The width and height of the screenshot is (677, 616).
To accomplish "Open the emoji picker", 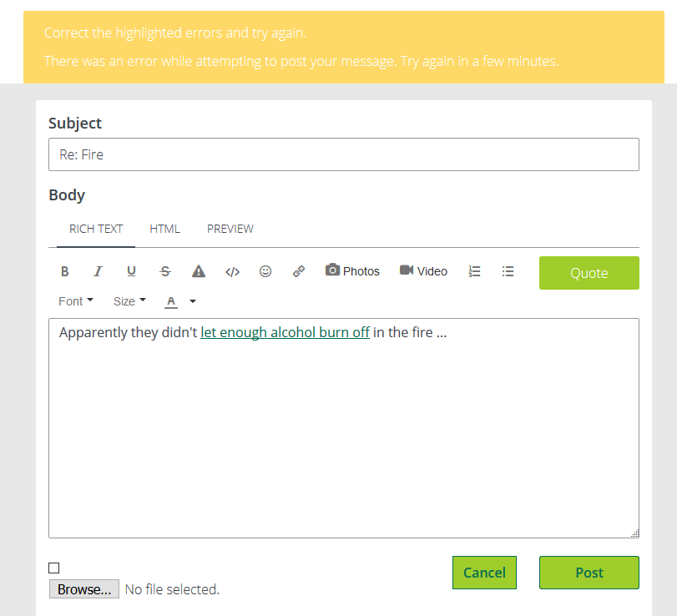I will tap(265, 271).
